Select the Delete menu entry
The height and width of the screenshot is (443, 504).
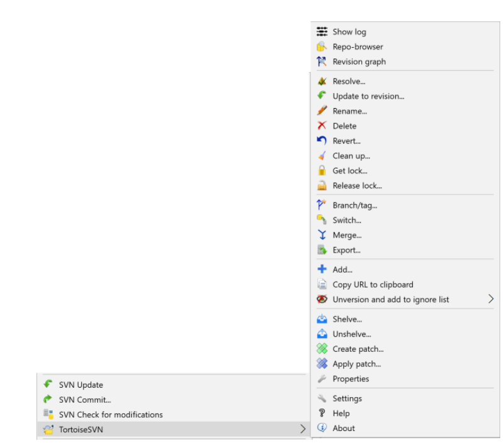coord(405,126)
